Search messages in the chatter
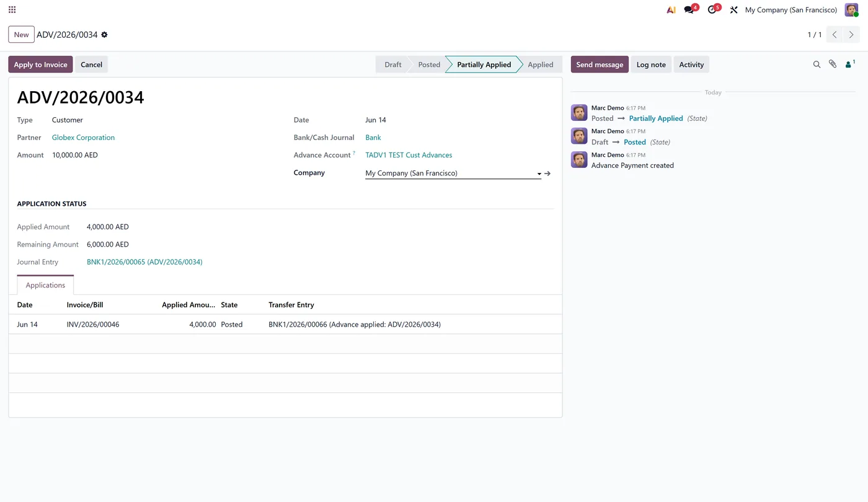The height and width of the screenshot is (502, 868). point(817,64)
